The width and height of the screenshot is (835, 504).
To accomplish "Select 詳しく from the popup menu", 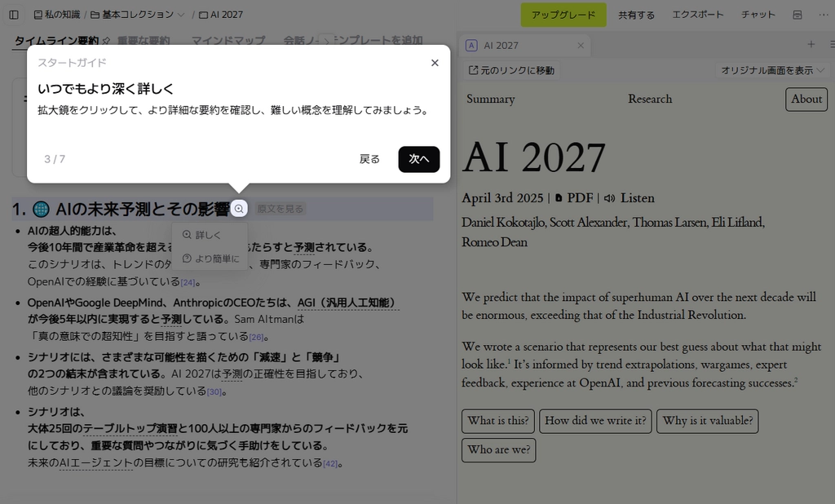I will coord(202,235).
